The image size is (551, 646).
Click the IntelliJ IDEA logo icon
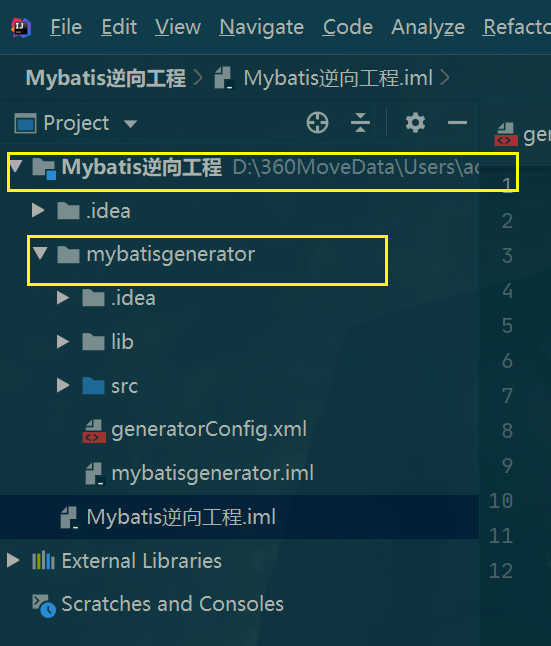[x=21, y=28]
